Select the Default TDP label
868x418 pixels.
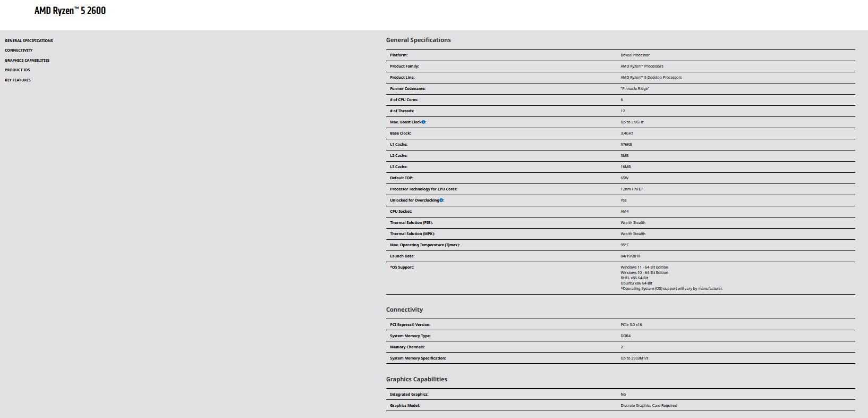click(402, 178)
